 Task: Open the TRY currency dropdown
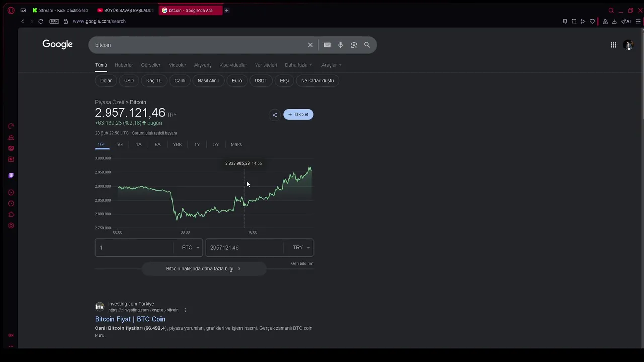[x=301, y=248]
